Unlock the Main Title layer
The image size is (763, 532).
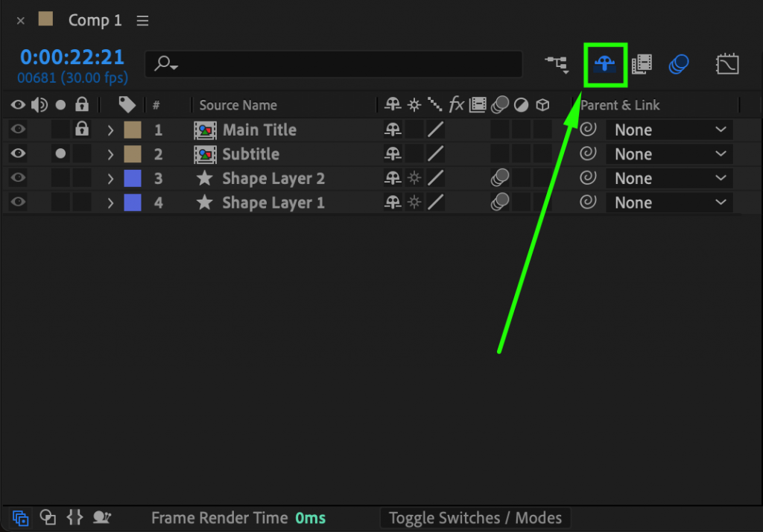tap(80, 129)
